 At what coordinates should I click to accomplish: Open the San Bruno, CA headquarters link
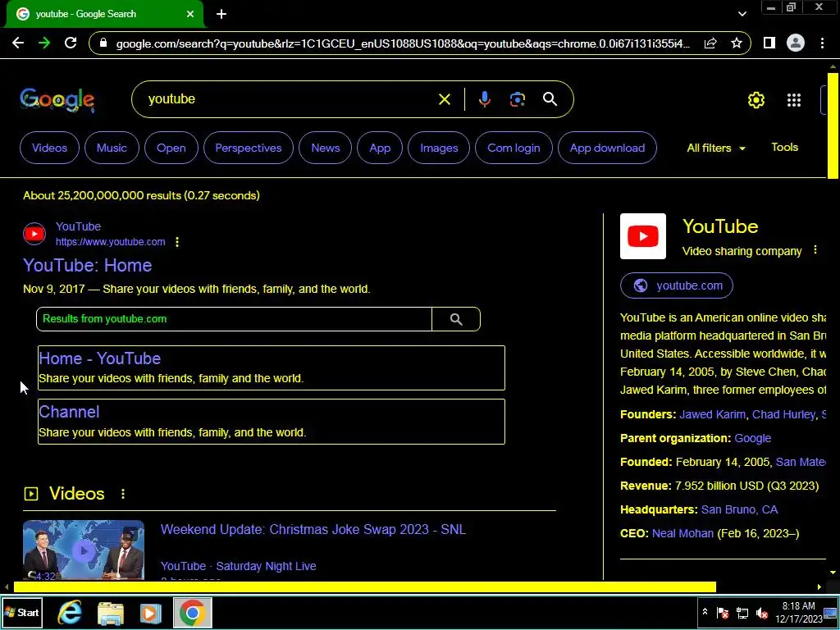point(739,509)
